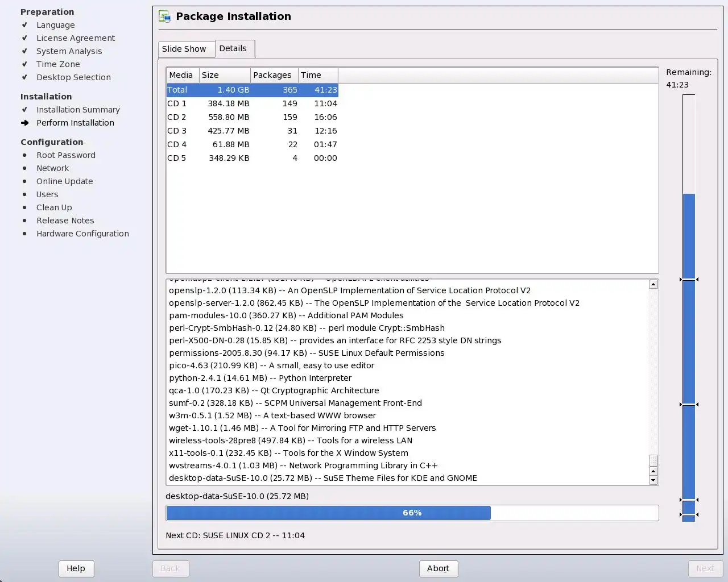Click the Media column header
Screen dimensions: 728x582
(x=183, y=75)
